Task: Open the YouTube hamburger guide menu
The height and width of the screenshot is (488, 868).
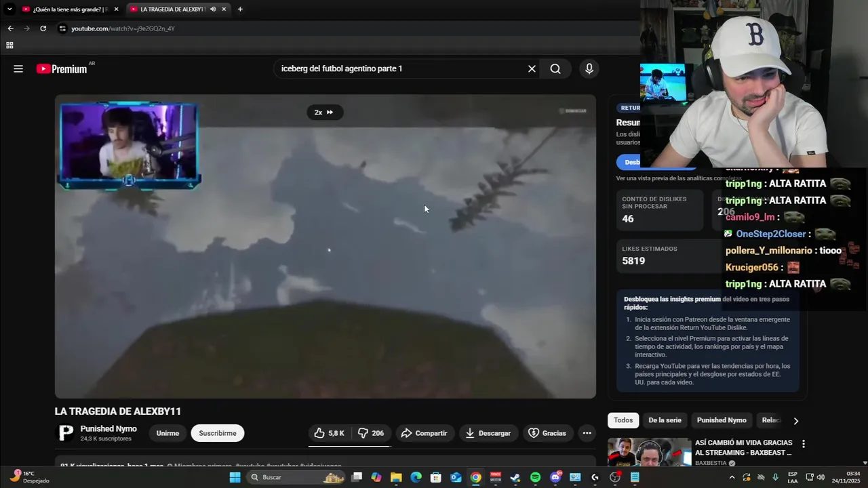Action: click(18, 68)
